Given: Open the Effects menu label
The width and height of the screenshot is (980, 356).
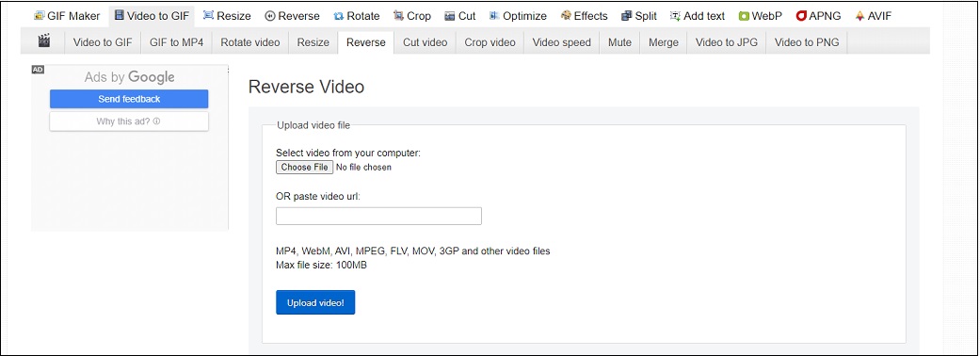Looking at the screenshot, I should 590,16.
